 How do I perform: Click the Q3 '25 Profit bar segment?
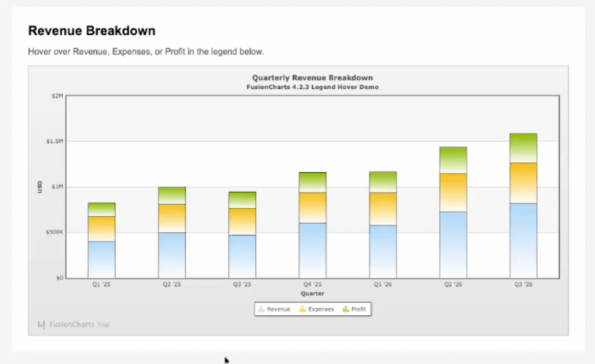(x=242, y=200)
